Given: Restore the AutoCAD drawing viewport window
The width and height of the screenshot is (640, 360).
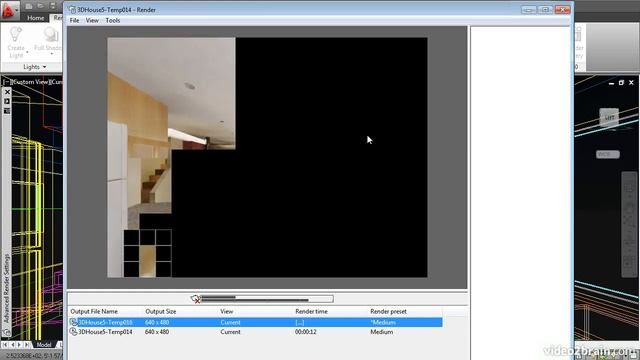Looking at the screenshot, I should (621, 83).
